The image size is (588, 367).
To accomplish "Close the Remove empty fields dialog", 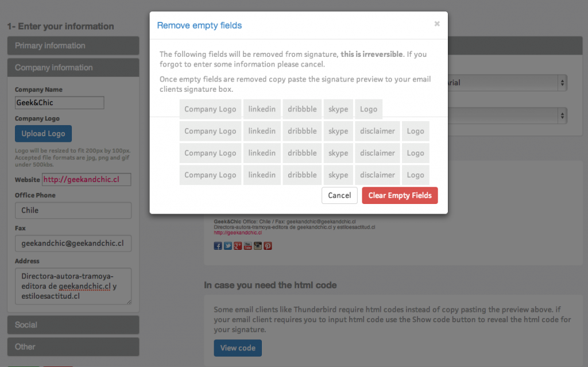I will (x=437, y=24).
